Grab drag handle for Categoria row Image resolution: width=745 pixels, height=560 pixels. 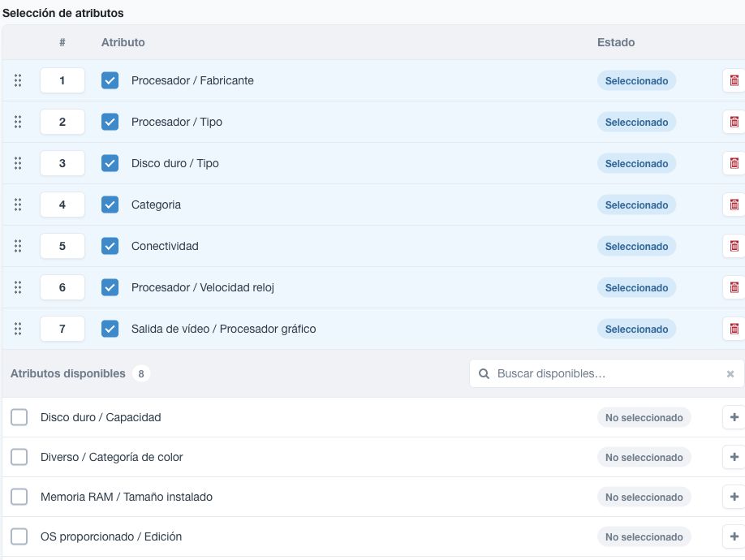(18, 205)
